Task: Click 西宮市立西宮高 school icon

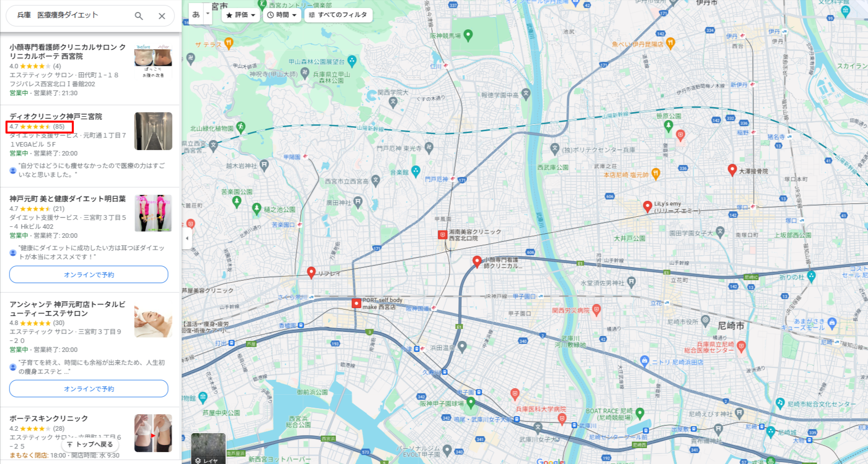Action: (375, 180)
